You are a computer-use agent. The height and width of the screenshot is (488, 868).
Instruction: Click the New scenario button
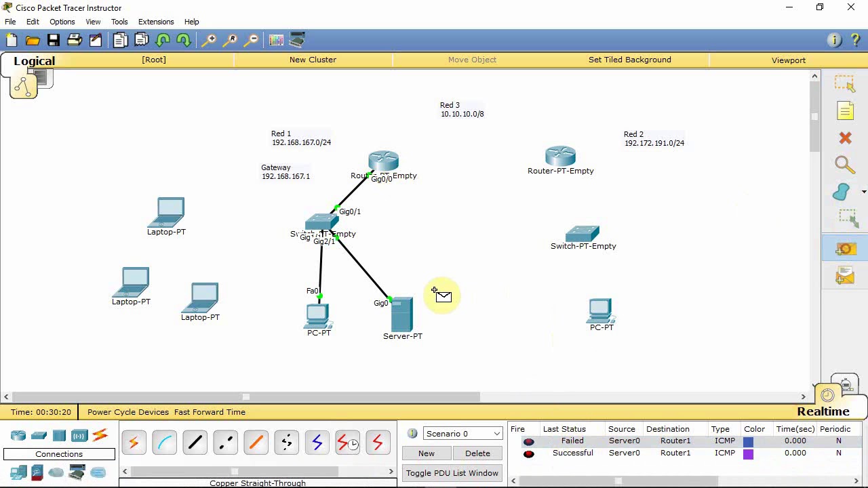point(427,453)
